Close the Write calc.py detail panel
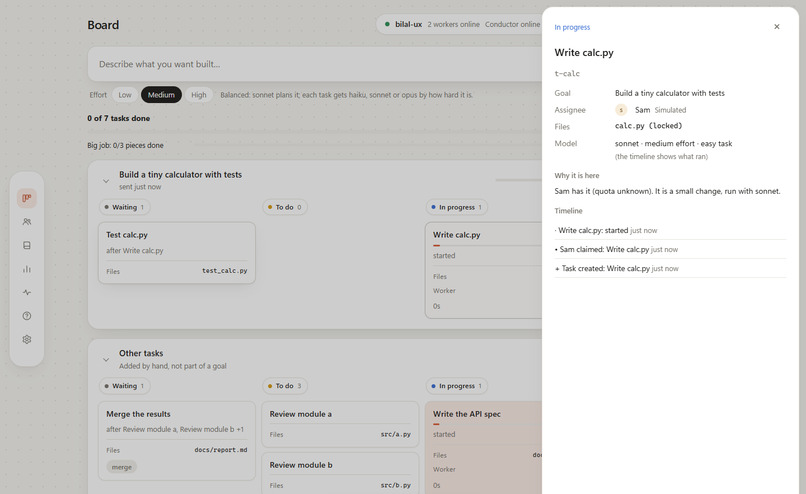The width and height of the screenshot is (806, 494). pos(777,27)
